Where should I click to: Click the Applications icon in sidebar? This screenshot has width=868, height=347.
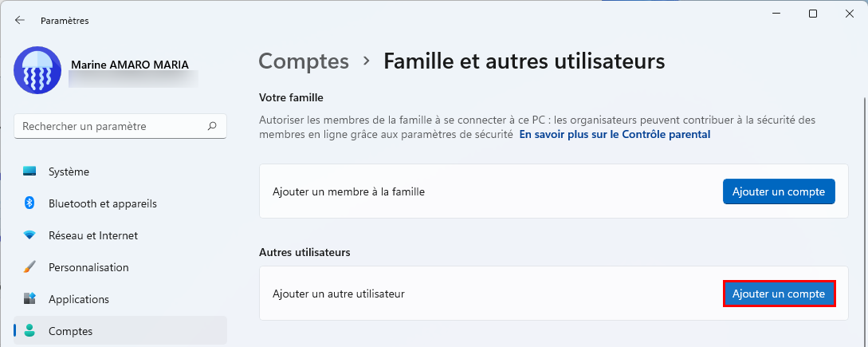tap(29, 299)
